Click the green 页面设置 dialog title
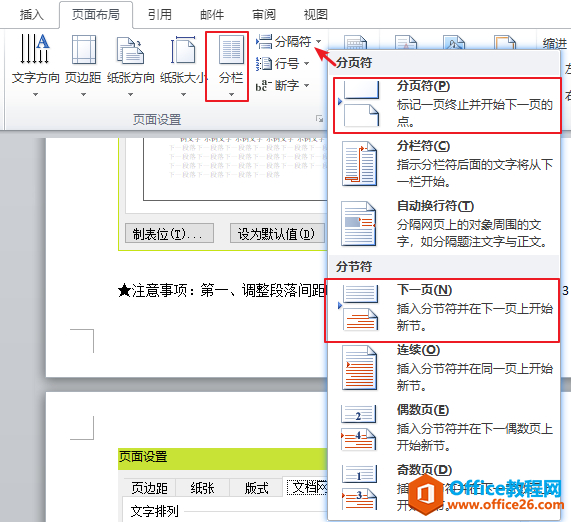The height and width of the screenshot is (522, 571). coord(143,456)
